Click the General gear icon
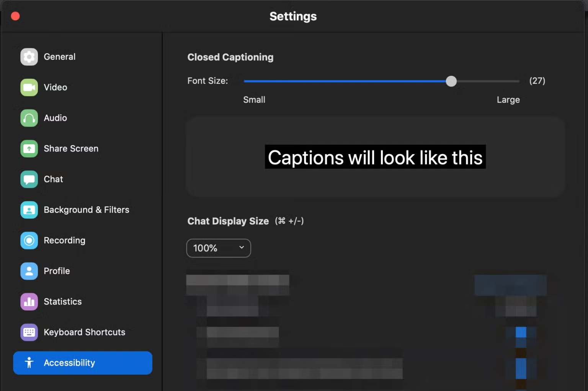Screen dimensions: 588x391 (x=29, y=57)
